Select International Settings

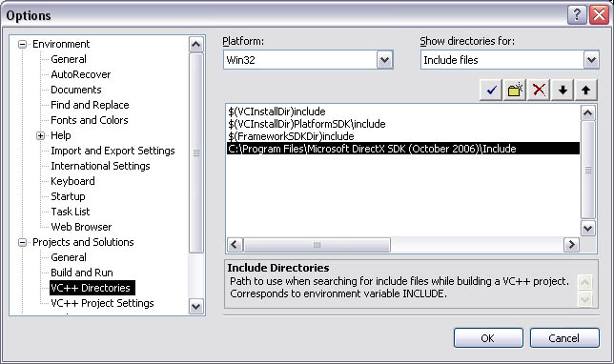[100, 166]
